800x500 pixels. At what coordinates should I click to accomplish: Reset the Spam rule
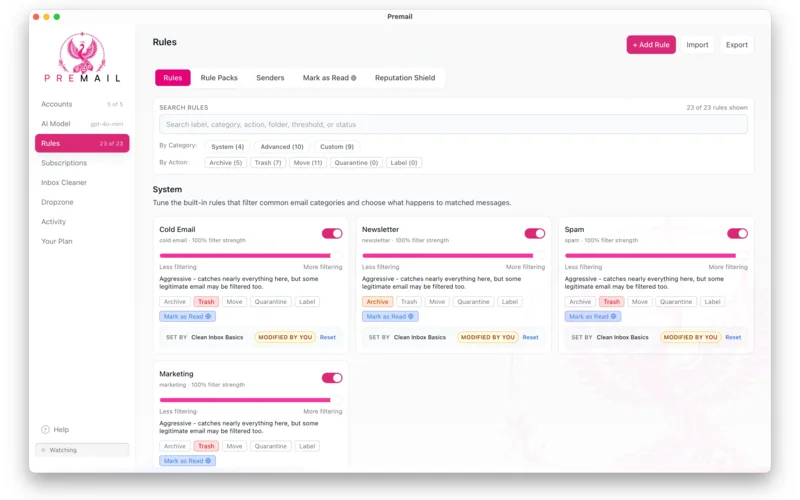click(x=733, y=337)
